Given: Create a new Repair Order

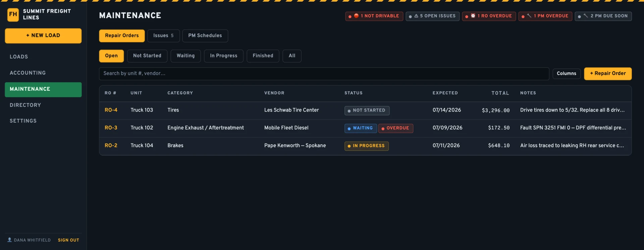Looking at the screenshot, I should click(607, 74).
